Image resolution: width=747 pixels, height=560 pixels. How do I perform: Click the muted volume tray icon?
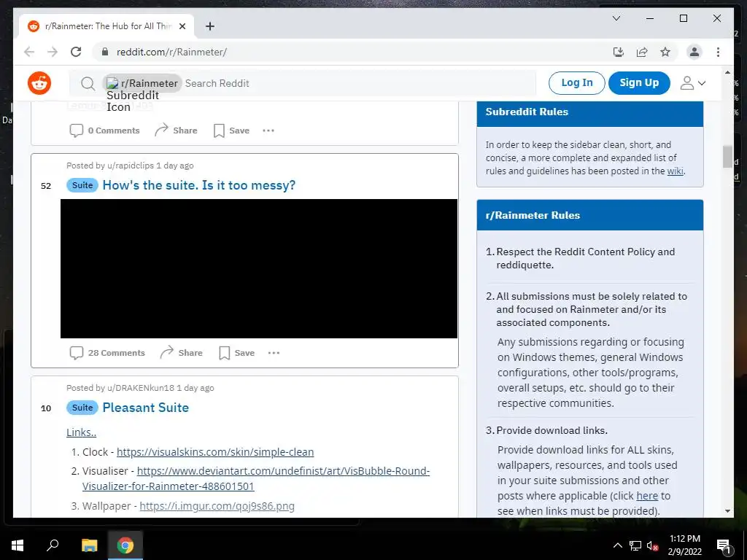652,545
